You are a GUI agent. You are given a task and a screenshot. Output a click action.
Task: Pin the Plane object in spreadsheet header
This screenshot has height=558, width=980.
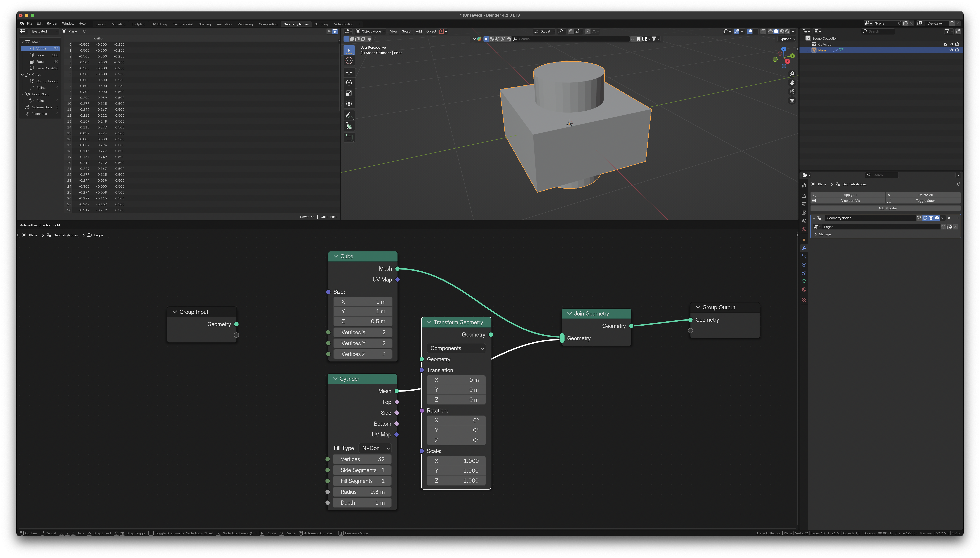click(x=84, y=31)
